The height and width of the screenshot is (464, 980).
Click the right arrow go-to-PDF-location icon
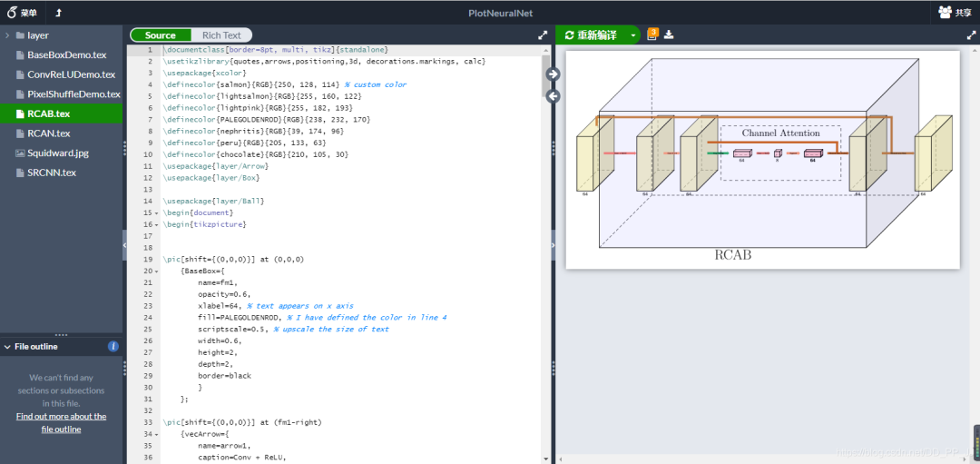pyautogui.click(x=554, y=74)
